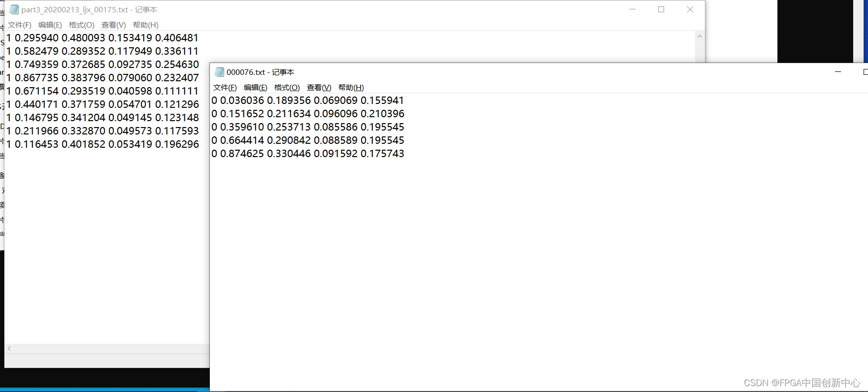The width and height of the screenshot is (868, 392).
Task: Maximize the part3_20200213_ljx_00175.txt window
Action: 661,9
